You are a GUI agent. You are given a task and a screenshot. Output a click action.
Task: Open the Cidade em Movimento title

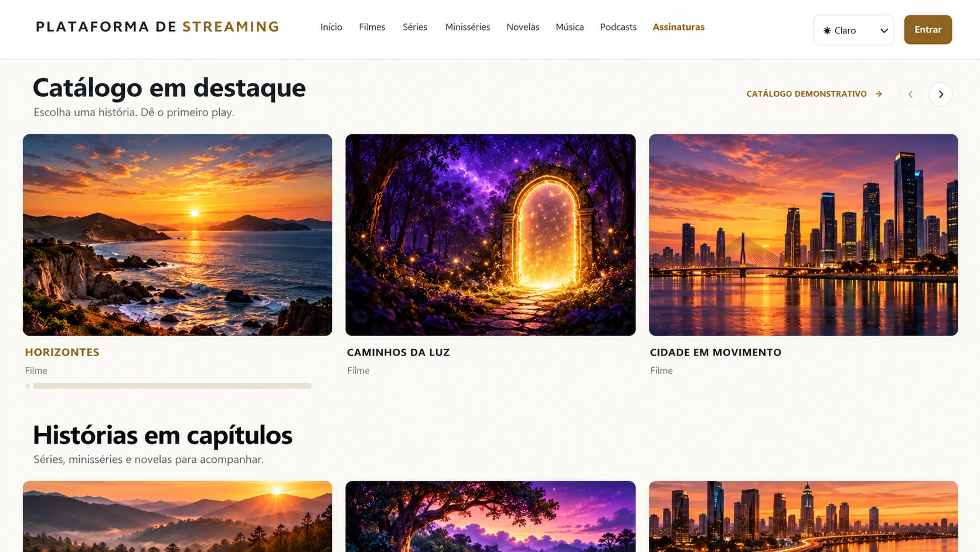tap(716, 353)
